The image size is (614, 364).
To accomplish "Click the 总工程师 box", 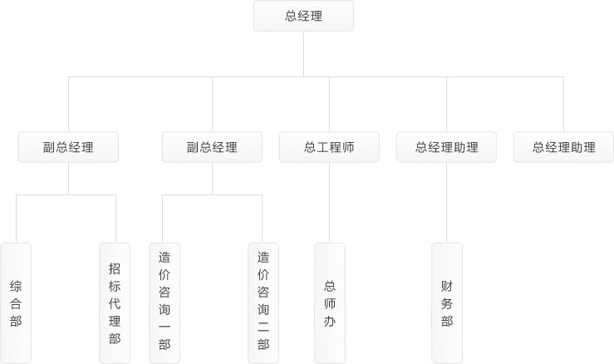I will pyautogui.click(x=329, y=147).
